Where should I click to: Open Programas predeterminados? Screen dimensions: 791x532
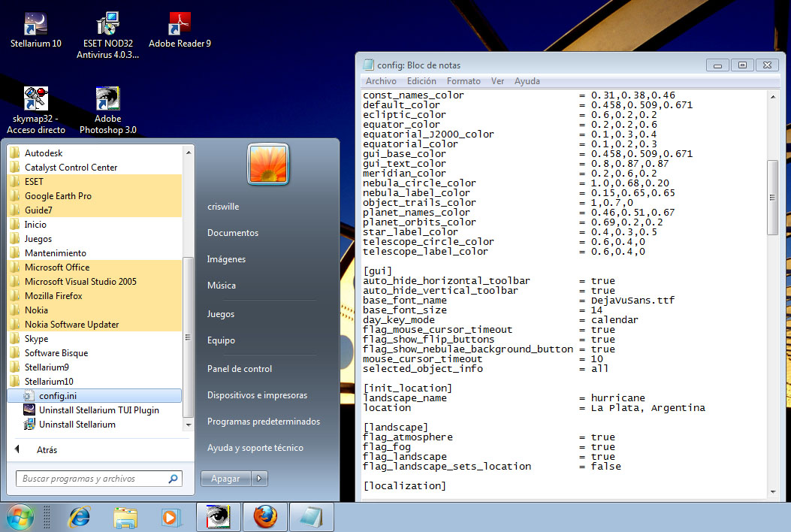264,422
